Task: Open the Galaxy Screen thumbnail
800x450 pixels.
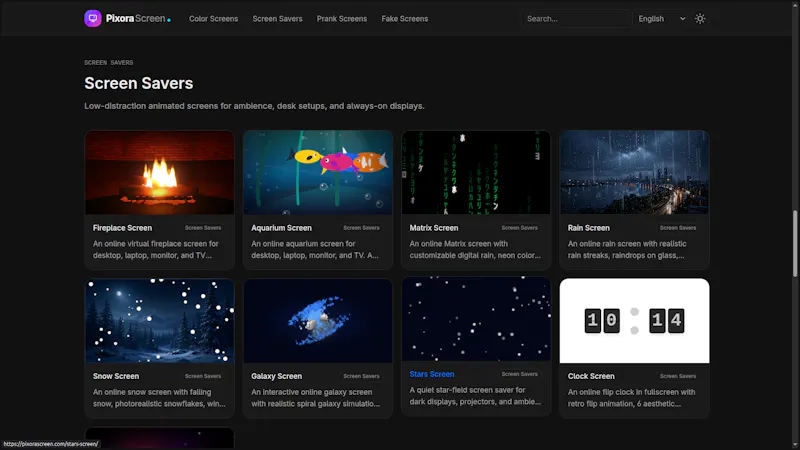Action: pyautogui.click(x=318, y=321)
